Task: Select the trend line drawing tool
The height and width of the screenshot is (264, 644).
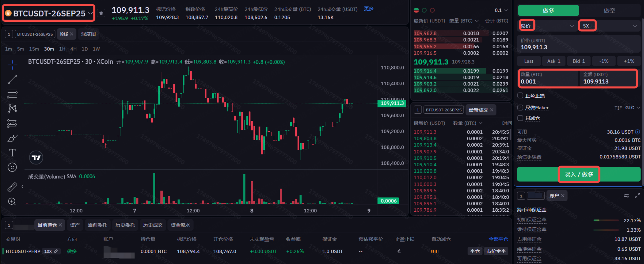Action: pyautogui.click(x=12, y=79)
